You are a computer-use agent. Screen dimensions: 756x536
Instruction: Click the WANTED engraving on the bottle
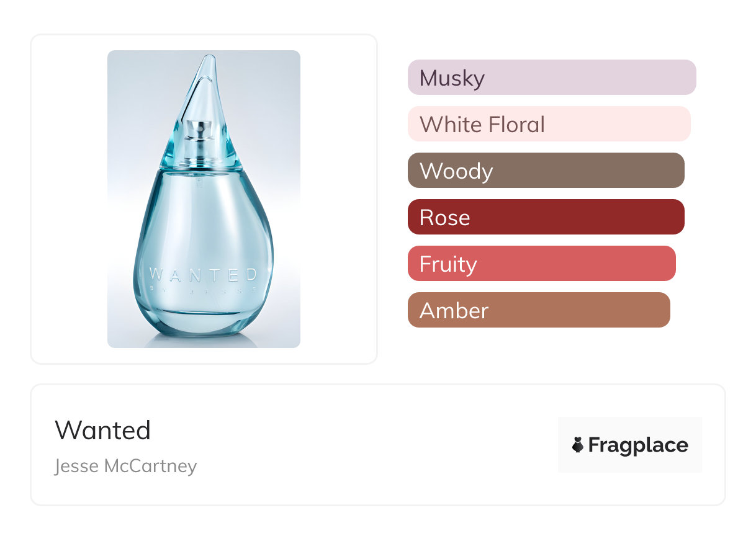203,274
